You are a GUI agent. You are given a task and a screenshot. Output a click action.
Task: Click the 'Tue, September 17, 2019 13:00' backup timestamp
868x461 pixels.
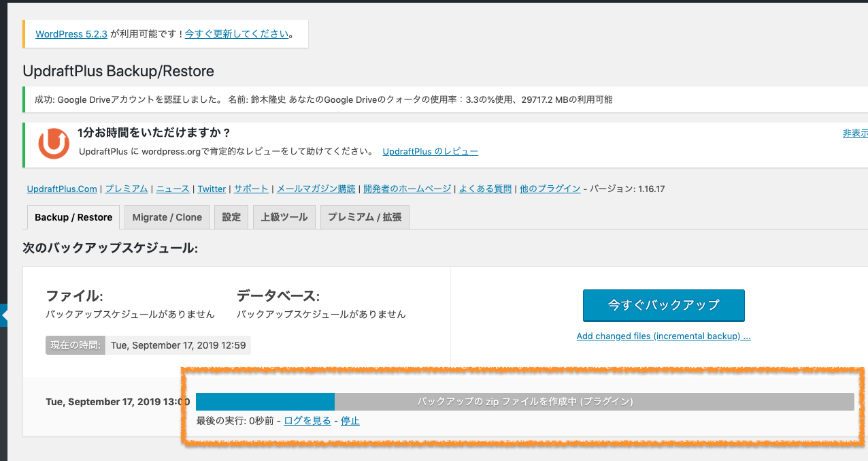point(118,402)
